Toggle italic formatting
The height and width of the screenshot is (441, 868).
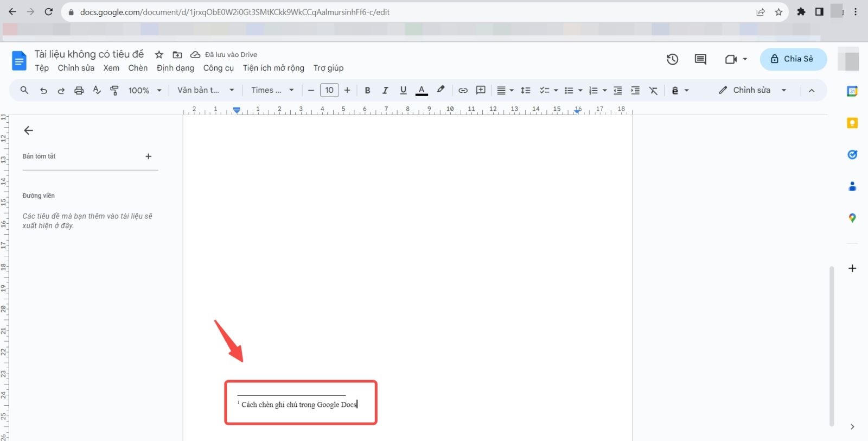point(385,90)
